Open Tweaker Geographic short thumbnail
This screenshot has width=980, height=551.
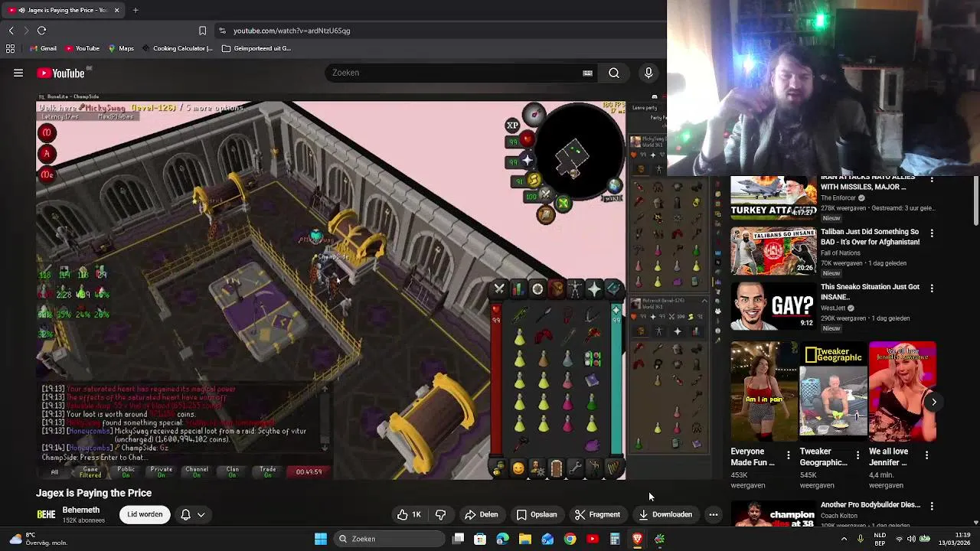833,392
